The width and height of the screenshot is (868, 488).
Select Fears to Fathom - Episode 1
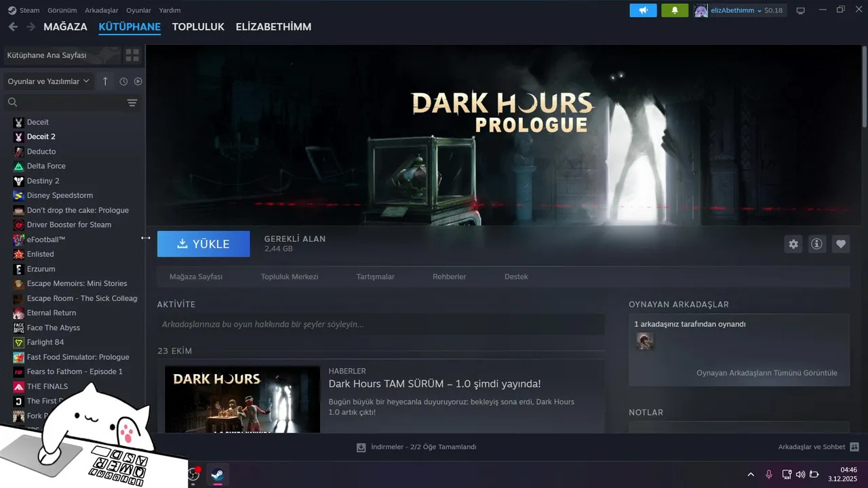(x=75, y=372)
